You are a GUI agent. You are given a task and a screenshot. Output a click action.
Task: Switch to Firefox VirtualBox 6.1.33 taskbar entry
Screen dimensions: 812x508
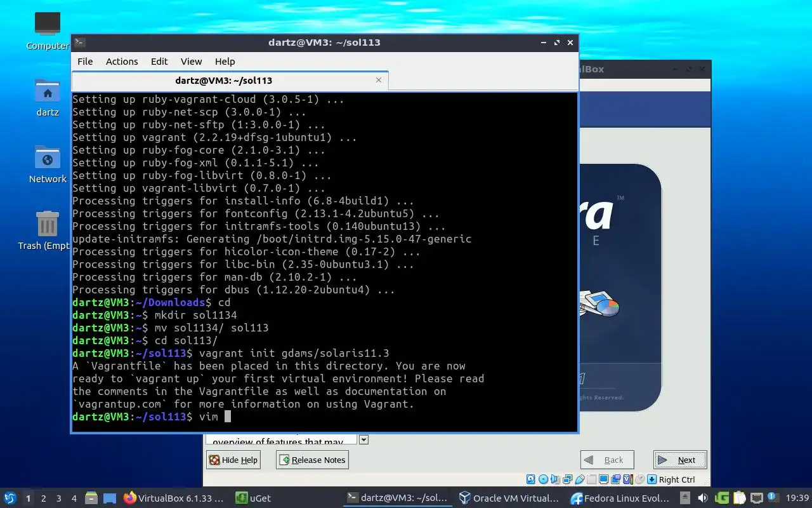click(174, 498)
